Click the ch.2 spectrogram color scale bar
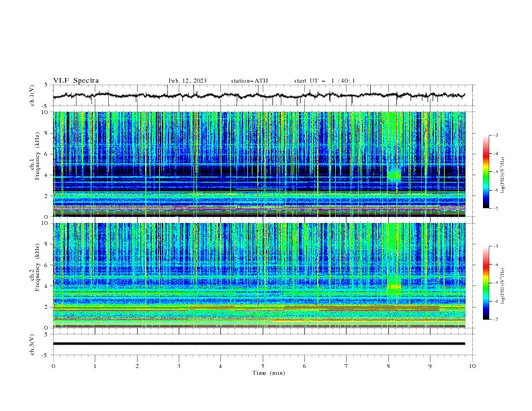532x411 pixels. (x=486, y=283)
